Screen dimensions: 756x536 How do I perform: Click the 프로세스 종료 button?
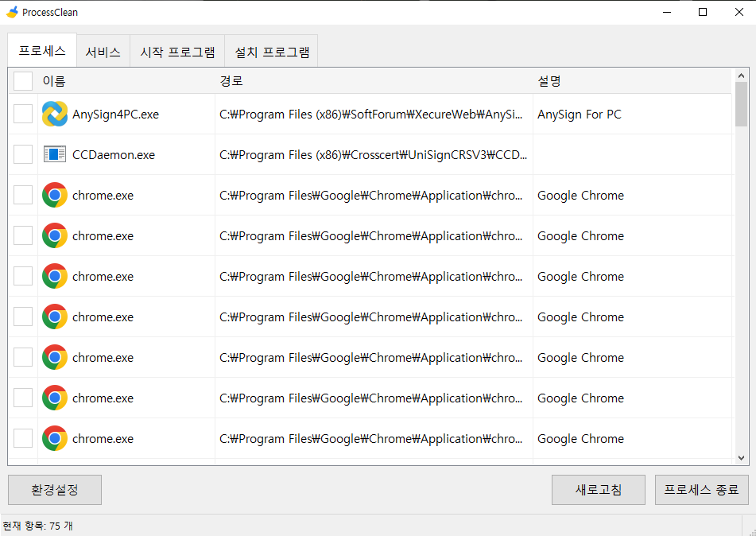701,490
